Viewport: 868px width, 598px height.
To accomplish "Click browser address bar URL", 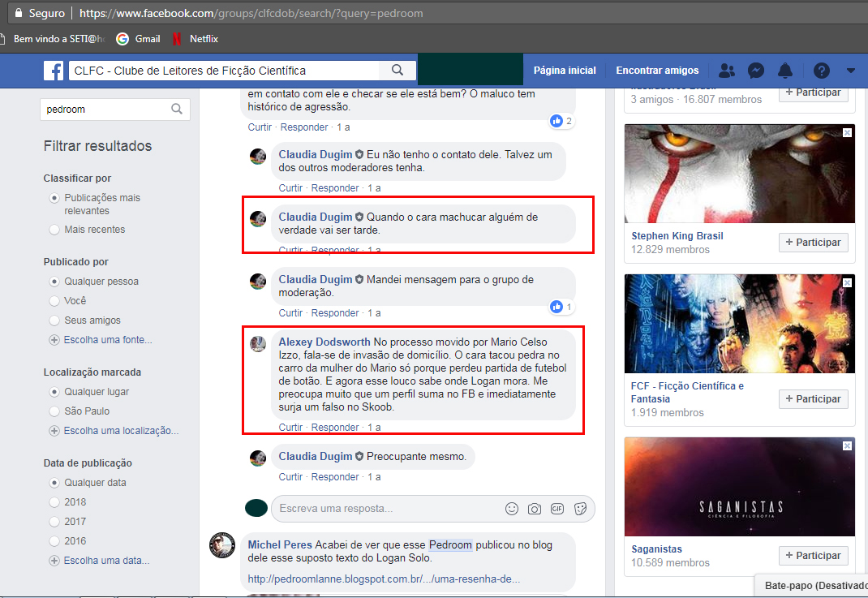I will [x=251, y=13].
